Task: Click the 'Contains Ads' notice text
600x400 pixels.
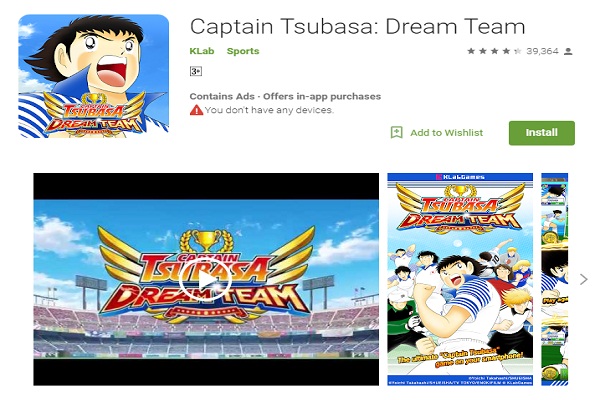Action: (x=223, y=96)
